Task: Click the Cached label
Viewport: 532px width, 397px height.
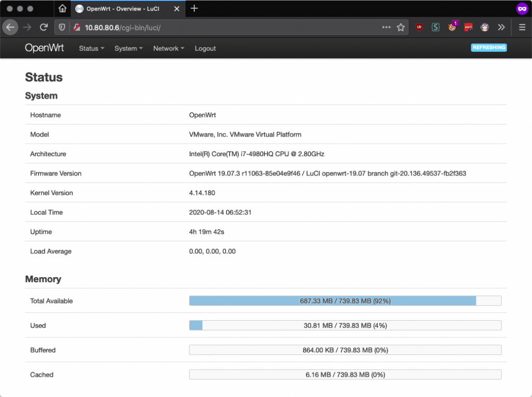Action: coord(42,375)
